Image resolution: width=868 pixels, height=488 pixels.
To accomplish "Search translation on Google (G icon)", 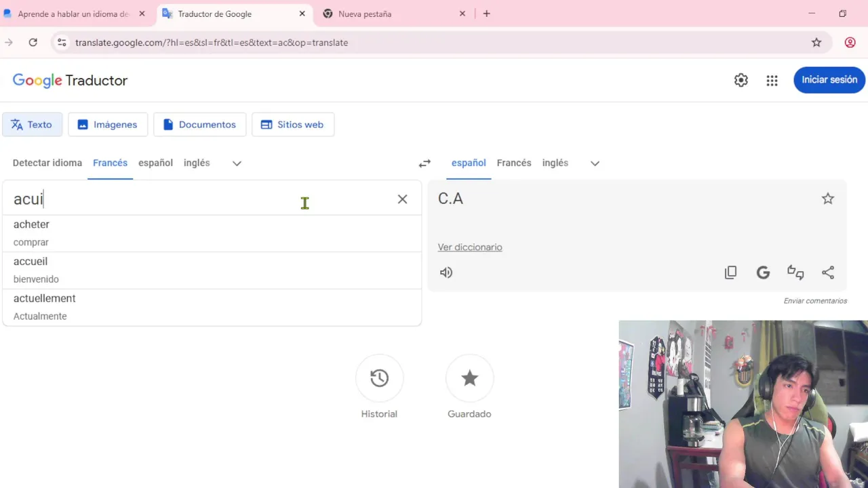I will pyautogui.click(x=763, y=272).
